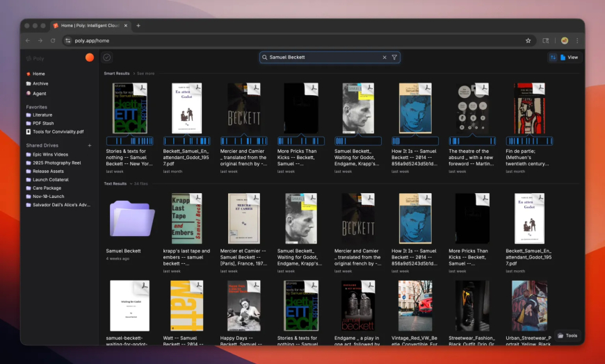
Task: Open a new browser tab
Action: [138, 26]
